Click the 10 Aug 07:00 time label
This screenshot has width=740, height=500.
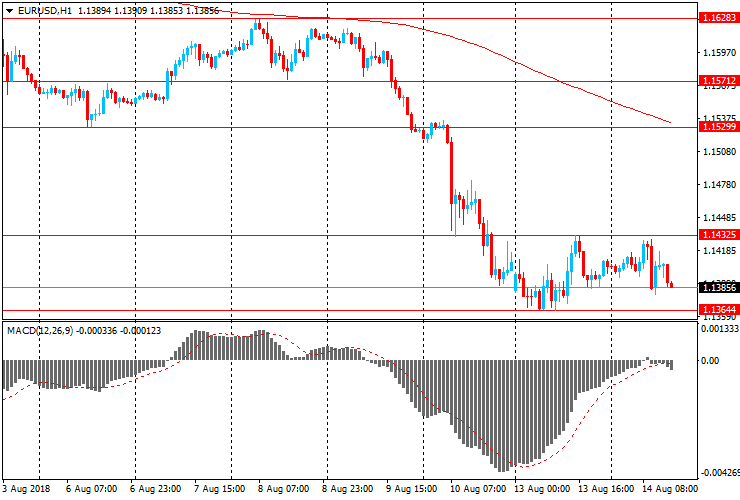pos(478,488)
